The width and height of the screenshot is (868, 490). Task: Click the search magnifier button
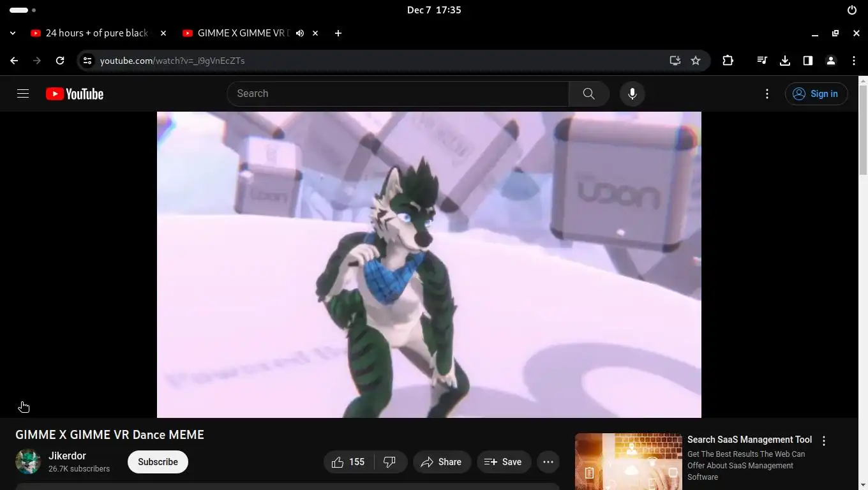589,94
